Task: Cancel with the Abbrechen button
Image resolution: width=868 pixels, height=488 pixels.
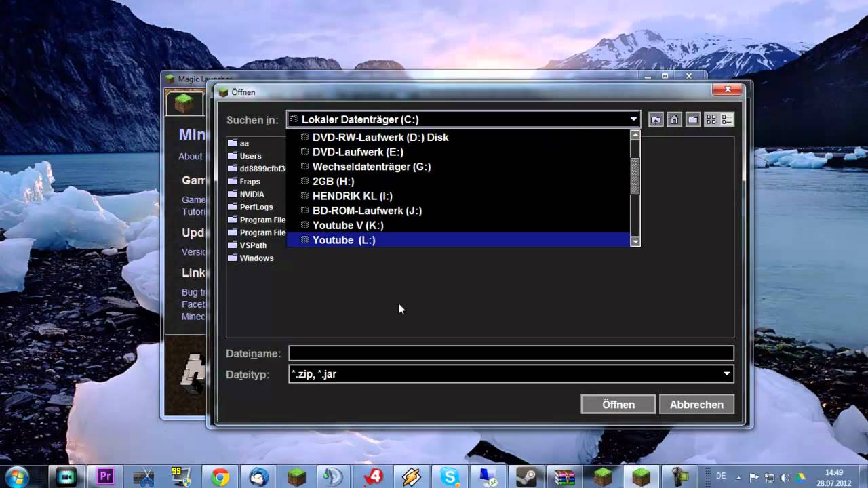Action: tap(696, 404)
